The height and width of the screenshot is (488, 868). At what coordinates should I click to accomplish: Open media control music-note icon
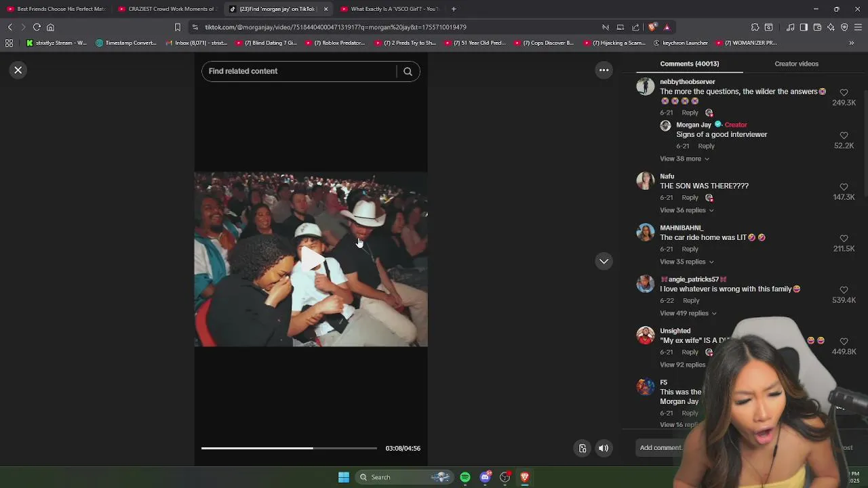pos(791,27)
